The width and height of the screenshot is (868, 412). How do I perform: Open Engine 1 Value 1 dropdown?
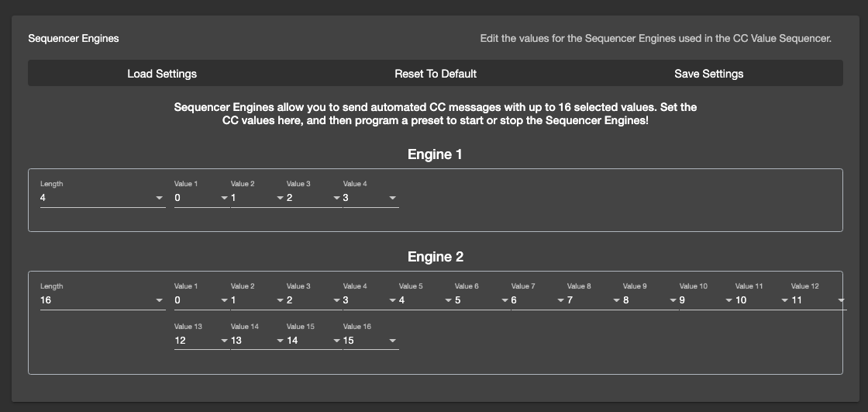(201, 198)
